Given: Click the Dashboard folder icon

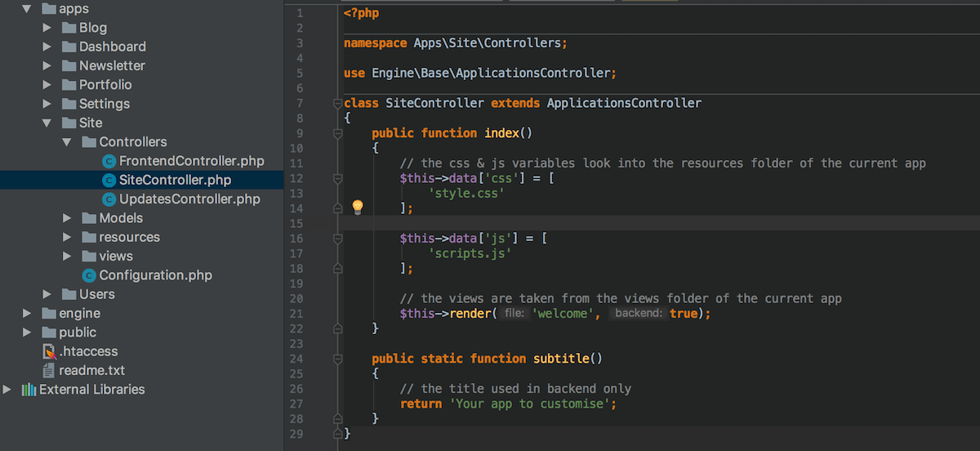Looking at the screenshot, I should [x=69, y=47].
